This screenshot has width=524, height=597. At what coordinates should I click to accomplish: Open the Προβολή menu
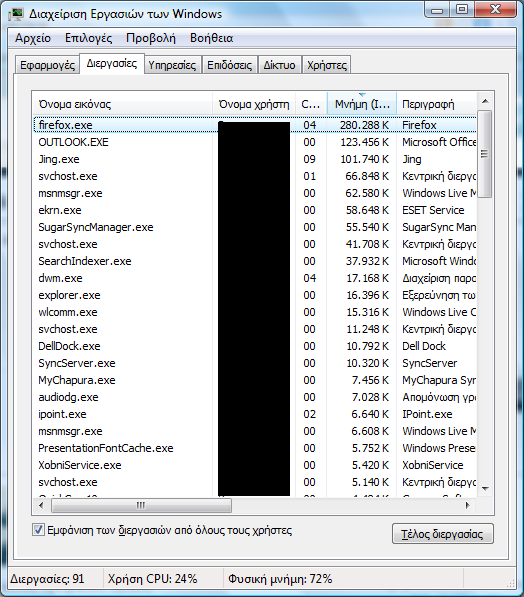151,38
